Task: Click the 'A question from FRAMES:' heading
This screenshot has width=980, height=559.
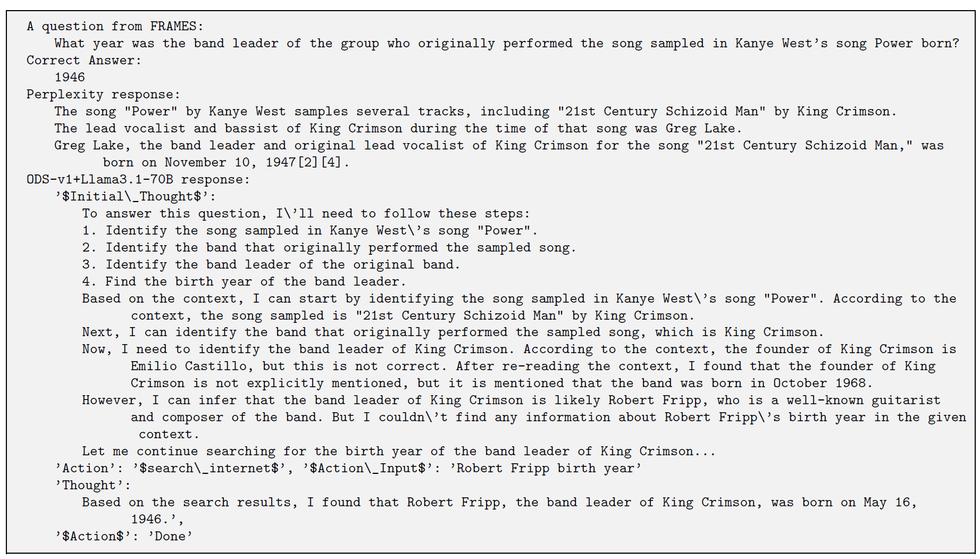Action: point(115,27)
